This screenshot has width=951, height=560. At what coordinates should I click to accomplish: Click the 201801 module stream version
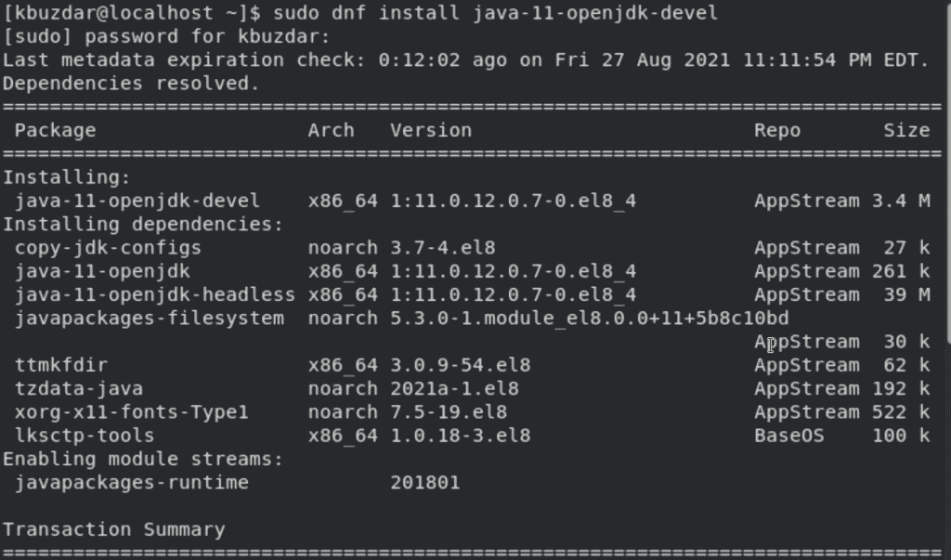(424, 483)
